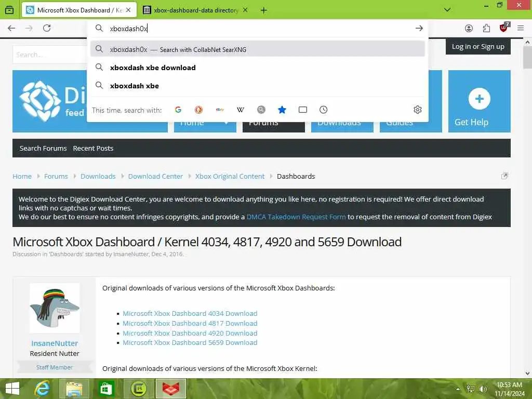Open InsaneNutter profile name link
This screenshot has height=399, width=532.
[55, 343]
